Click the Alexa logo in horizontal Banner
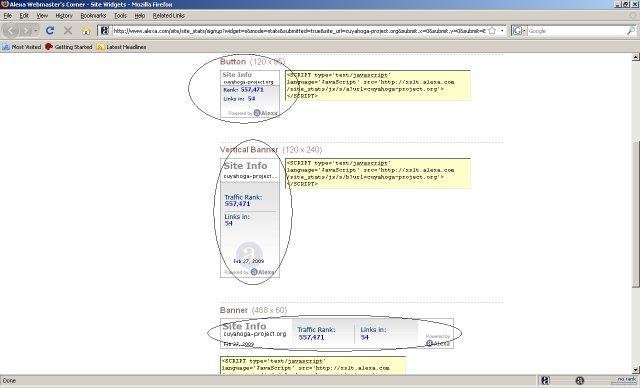 coord(438,343)
